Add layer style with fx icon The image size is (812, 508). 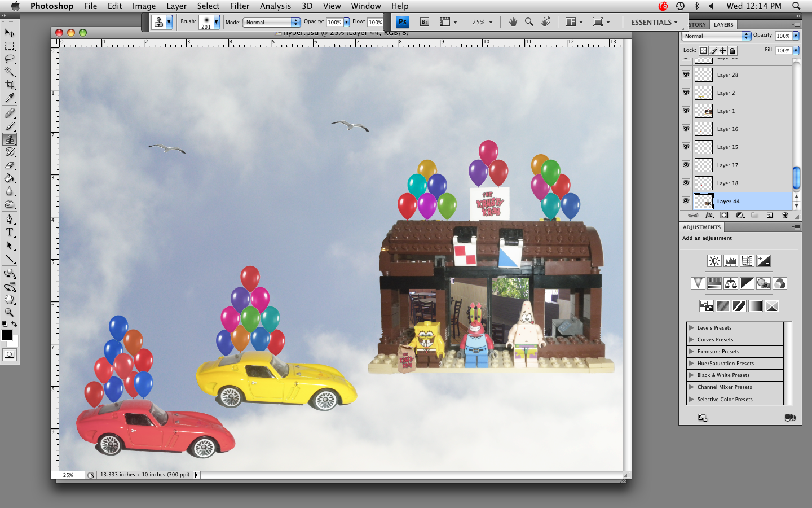click(709, 215)
